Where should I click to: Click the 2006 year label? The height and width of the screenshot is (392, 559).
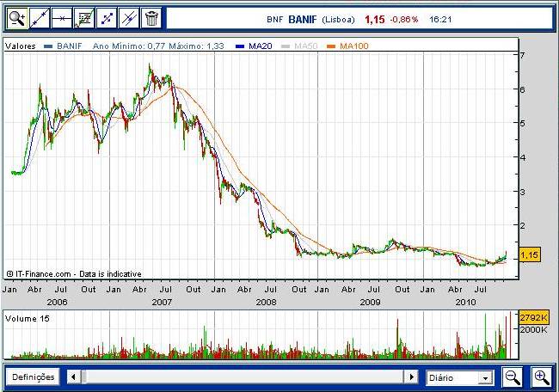tap(57, 303)
